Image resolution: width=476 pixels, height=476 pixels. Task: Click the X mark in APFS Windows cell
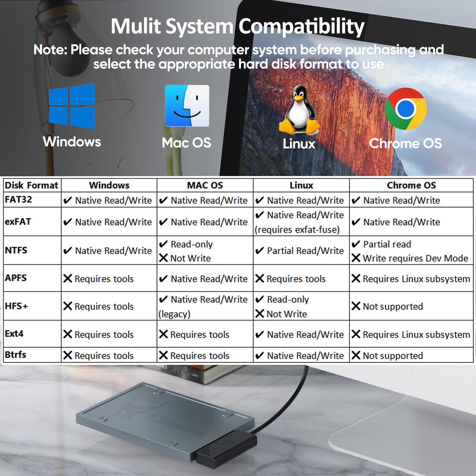(68, 279)
